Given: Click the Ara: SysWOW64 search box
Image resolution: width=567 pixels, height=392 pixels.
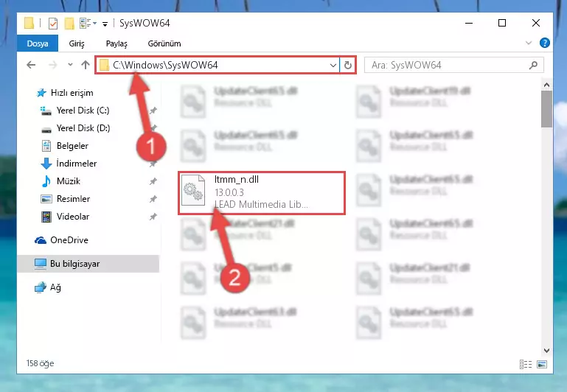Looking at the screenshot, I should [x=453, y=66].
